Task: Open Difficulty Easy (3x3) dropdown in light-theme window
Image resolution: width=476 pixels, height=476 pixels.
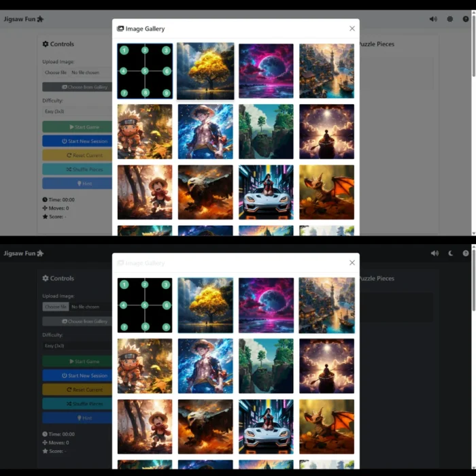Action: pyautogui.click(x=77, y=112)
